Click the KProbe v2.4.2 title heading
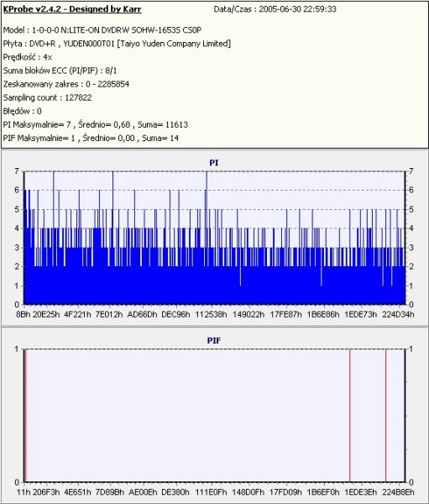Screen dimensions: 429x504 click(72, 9)
